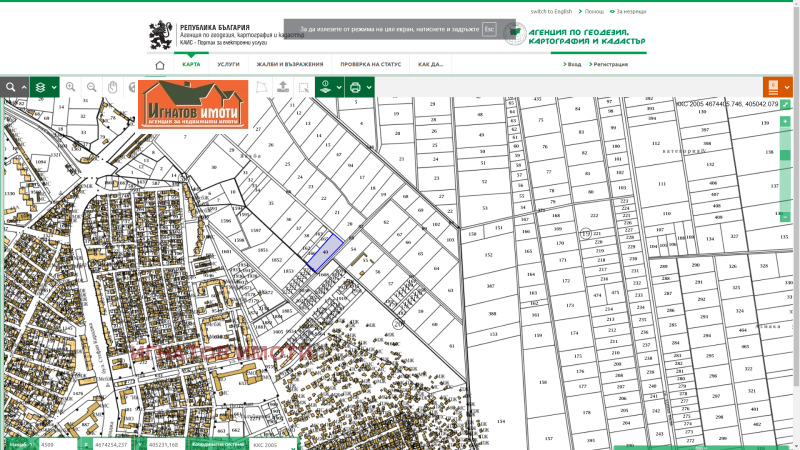Select the pan hand tool

(113, 87)
